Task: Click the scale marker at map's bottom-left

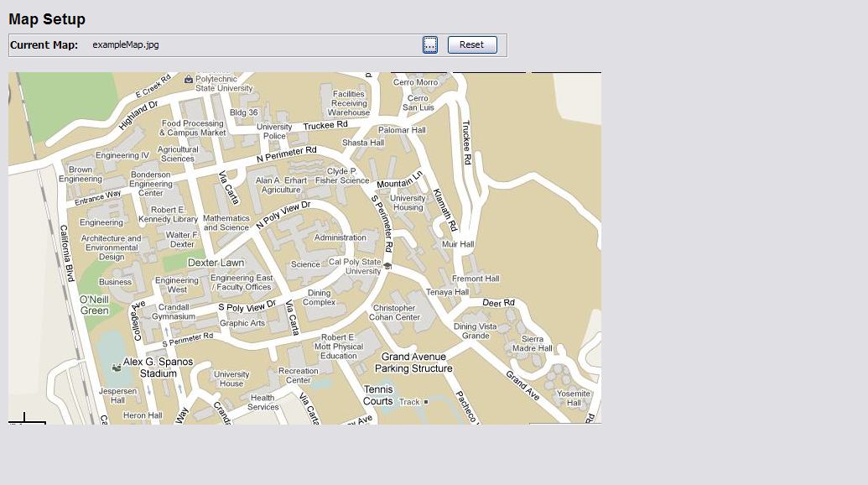Action: [x=25, y=419]
